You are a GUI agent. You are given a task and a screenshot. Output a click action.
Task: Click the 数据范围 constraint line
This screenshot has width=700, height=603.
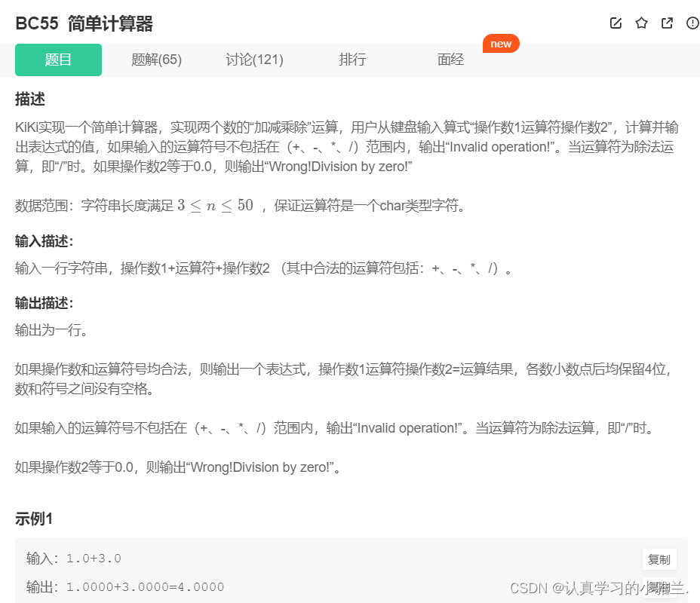click(x=240, y=206)
